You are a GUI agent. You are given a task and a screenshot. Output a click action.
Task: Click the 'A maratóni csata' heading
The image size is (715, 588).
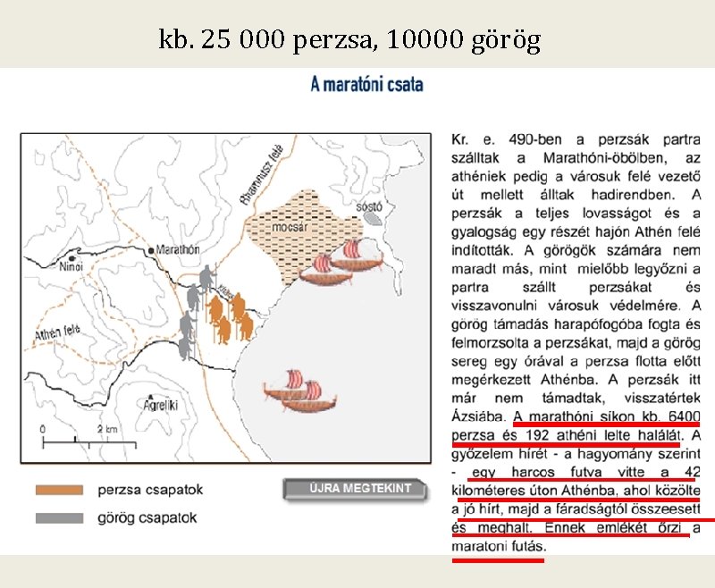pyautogui.click(x=366, y=85)
